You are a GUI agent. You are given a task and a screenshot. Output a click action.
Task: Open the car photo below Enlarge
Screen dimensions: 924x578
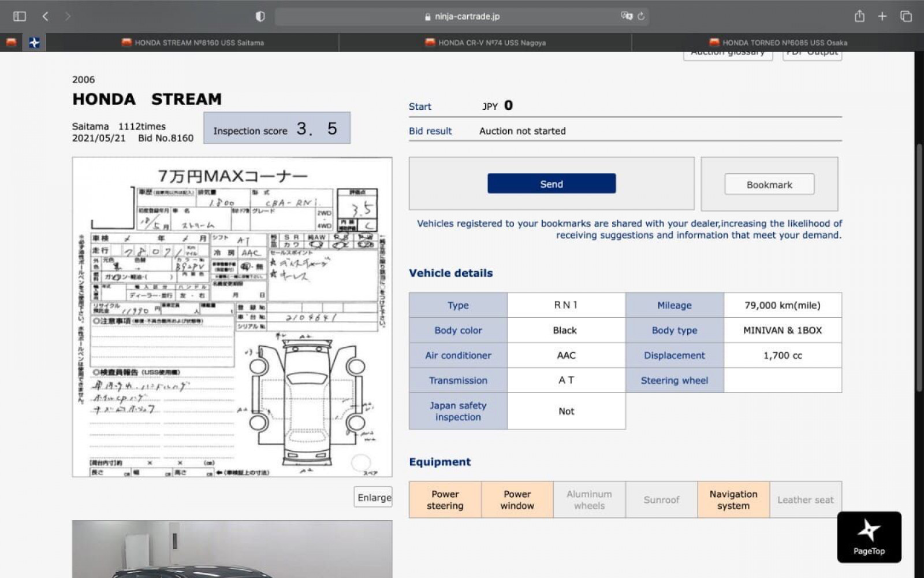(x=232, y=549)
